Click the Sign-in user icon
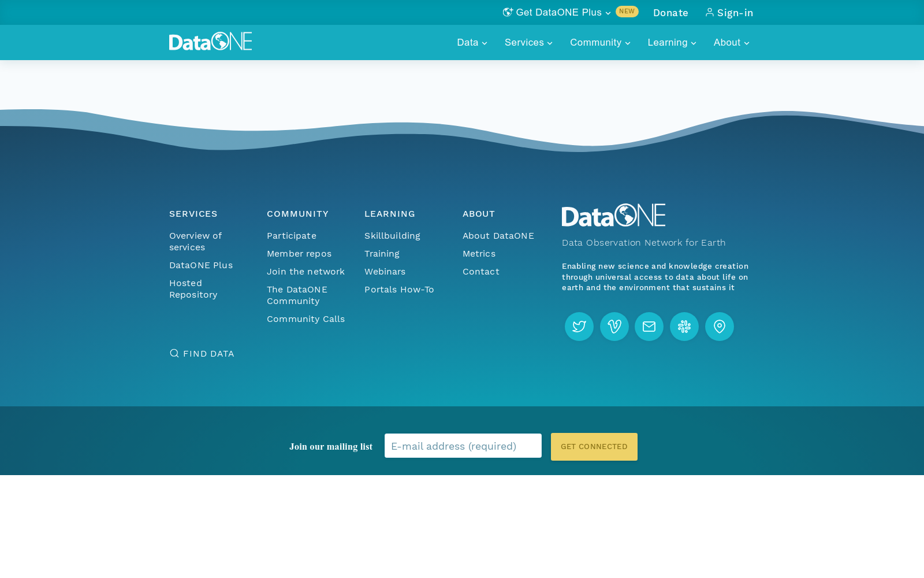This screenshot has height=578, width=924. click(x=710, y=12)
